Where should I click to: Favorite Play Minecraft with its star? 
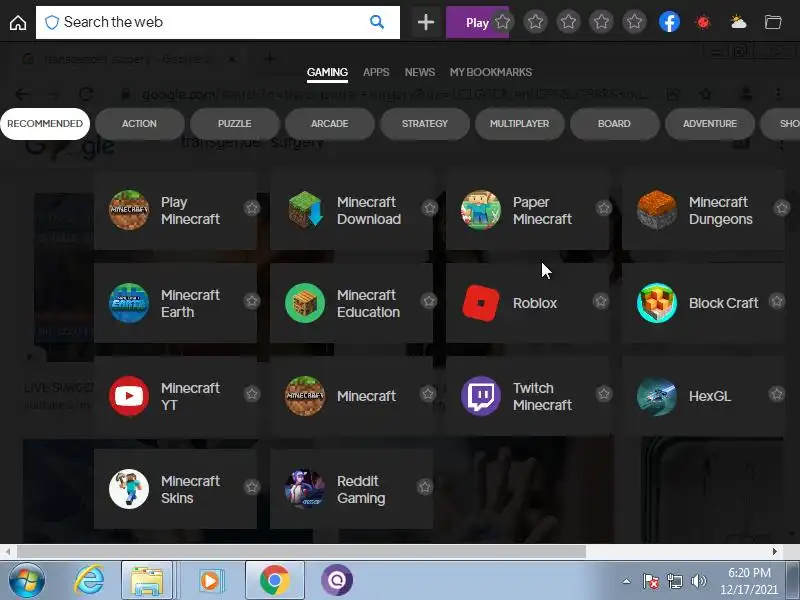(x=252, y=208)
